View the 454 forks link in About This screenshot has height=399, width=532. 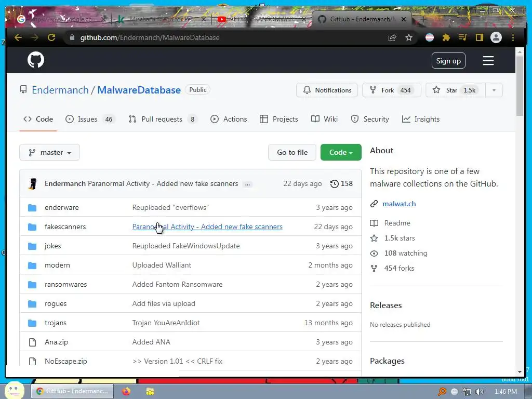399,269
